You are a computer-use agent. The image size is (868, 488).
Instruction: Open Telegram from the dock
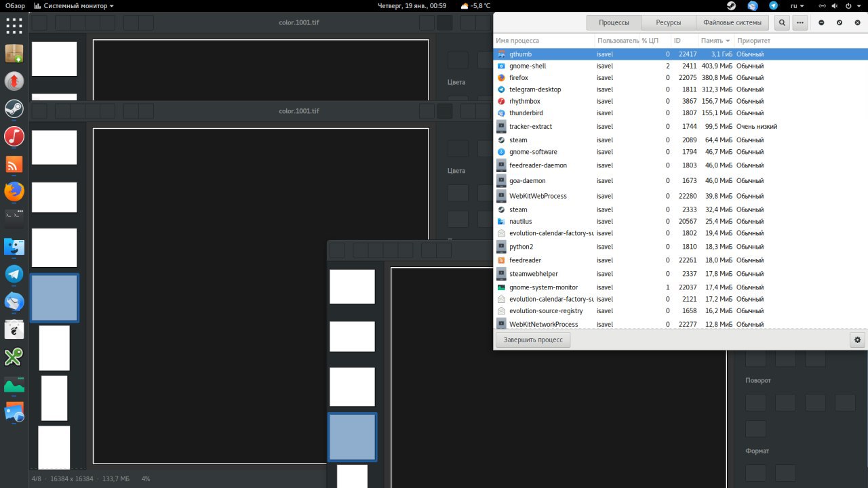pos(14,274)
